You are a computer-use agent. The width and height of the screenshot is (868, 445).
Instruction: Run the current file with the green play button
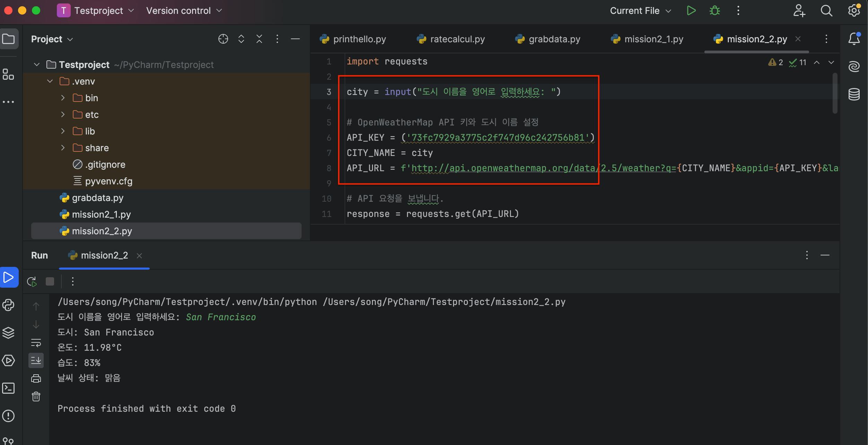tap(691, 11)
